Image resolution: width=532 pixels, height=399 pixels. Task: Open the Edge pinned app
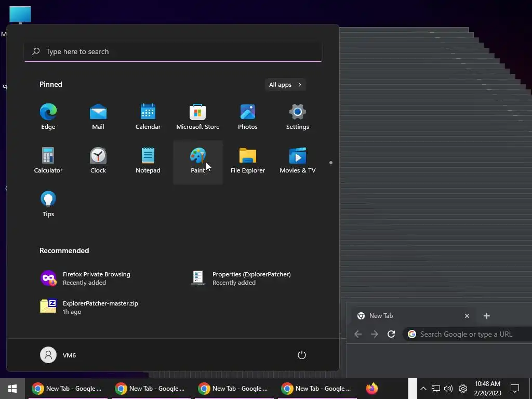pos(48,117)
